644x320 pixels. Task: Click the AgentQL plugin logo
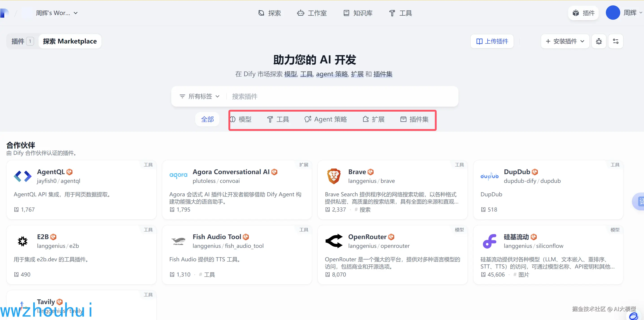pos(23,176)
